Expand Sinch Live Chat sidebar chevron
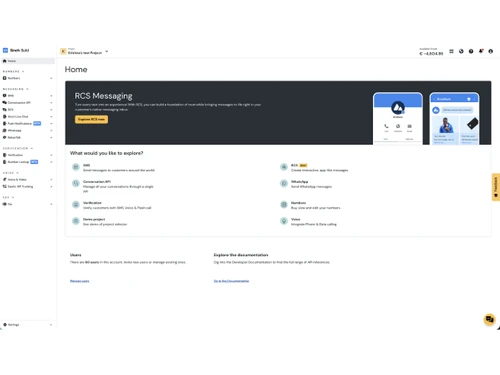This screenshot has width=500, height=375. [x=51, y=117]
